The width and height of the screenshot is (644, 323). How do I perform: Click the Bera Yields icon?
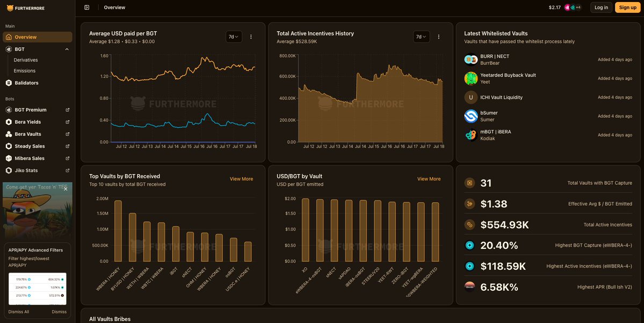point(9,121)
